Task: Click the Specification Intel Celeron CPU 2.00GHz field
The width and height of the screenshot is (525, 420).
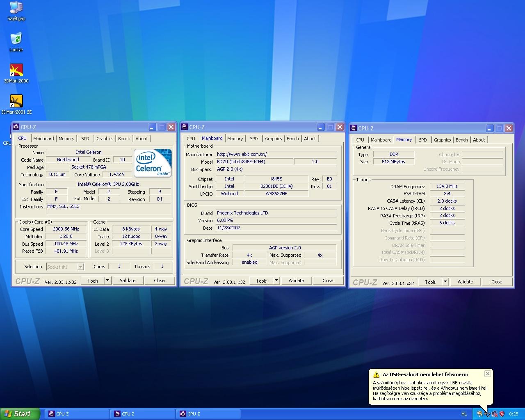Action: [108, 184]
